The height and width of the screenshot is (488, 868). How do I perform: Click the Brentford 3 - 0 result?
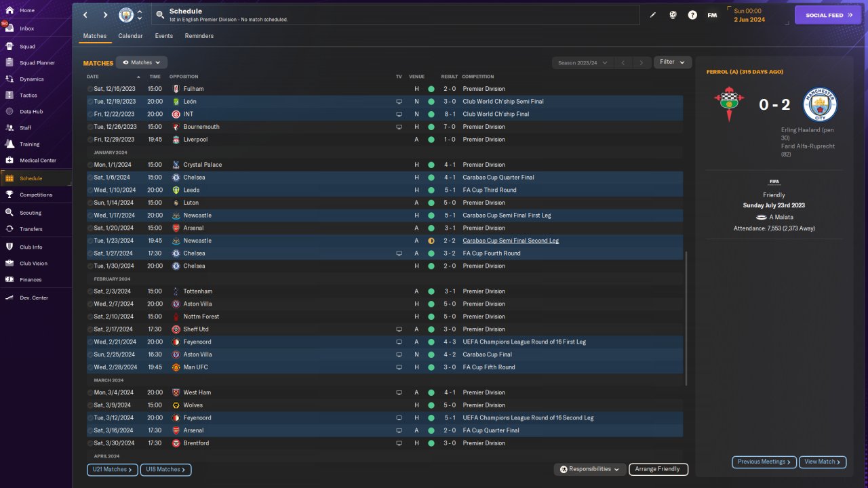point(449,443)
